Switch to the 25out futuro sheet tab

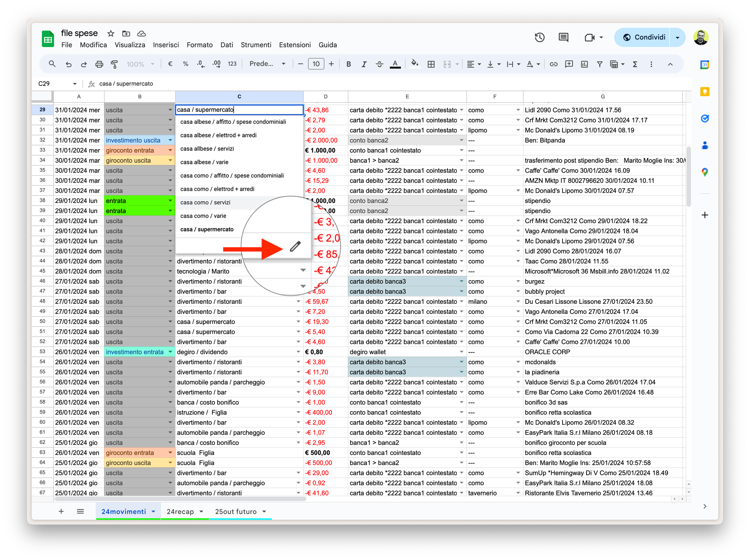coord(236,512)
